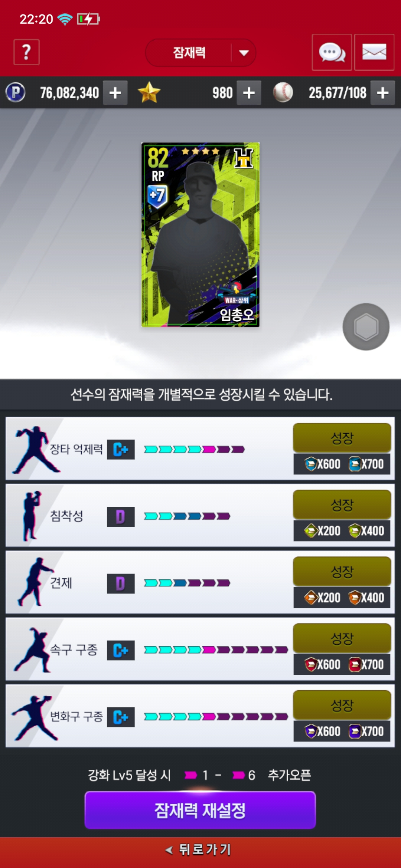
Task: Add more baseballs with plus button
Action: click(x=382, y=93)
